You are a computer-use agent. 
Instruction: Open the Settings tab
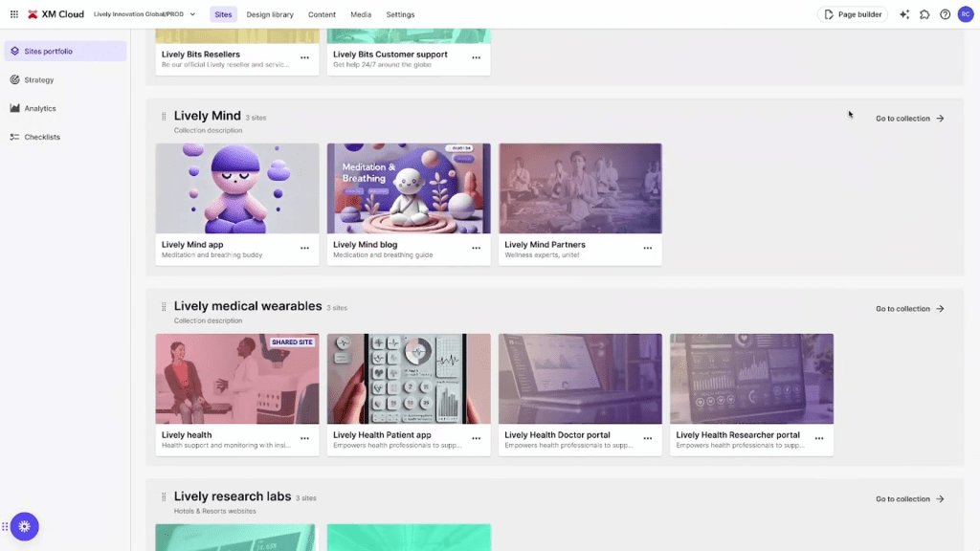(x=400, y=14)
